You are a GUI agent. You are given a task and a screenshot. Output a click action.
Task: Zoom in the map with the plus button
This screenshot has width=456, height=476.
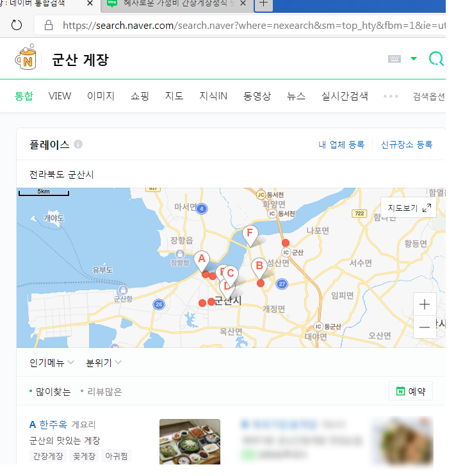pos(425,304)
